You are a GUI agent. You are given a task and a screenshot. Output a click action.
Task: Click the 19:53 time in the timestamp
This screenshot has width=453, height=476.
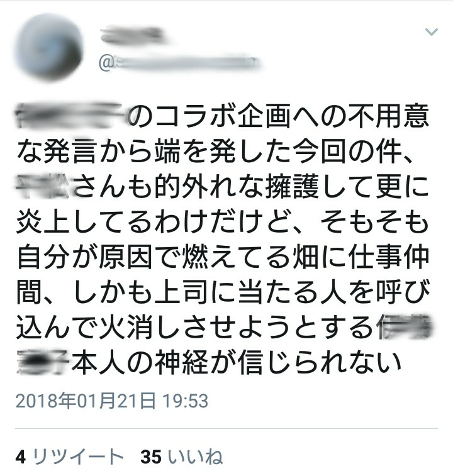(x=186, y=401)
